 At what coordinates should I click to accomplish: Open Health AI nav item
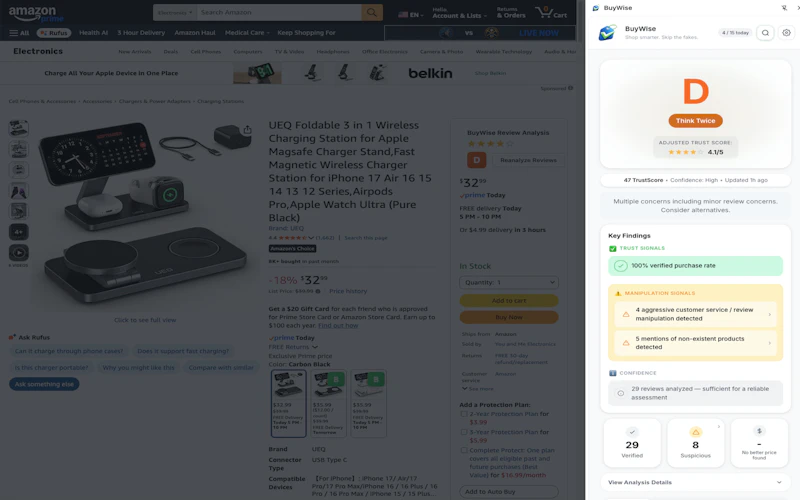coord(93,33)
